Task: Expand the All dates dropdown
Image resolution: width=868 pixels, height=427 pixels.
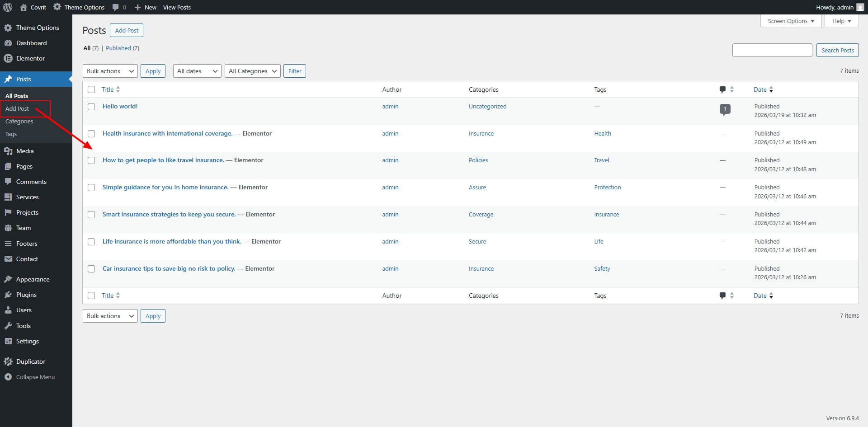Action: click(x=197, y=71)
